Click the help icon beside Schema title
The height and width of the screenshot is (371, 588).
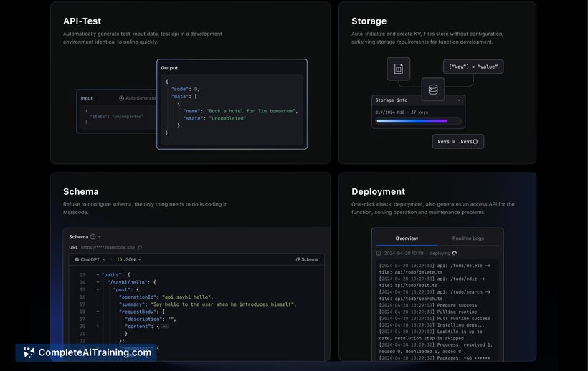click(x=93, y=236)
